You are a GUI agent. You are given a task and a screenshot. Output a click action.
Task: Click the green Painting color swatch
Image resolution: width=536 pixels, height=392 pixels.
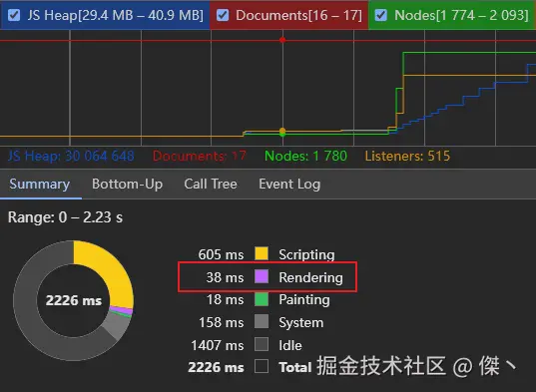262,299
